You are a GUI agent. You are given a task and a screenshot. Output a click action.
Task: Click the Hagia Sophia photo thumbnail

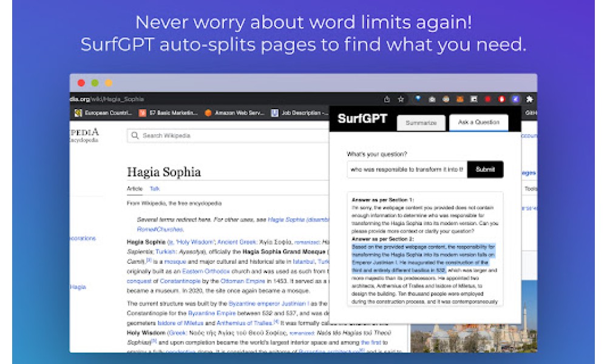click(473, 317)
